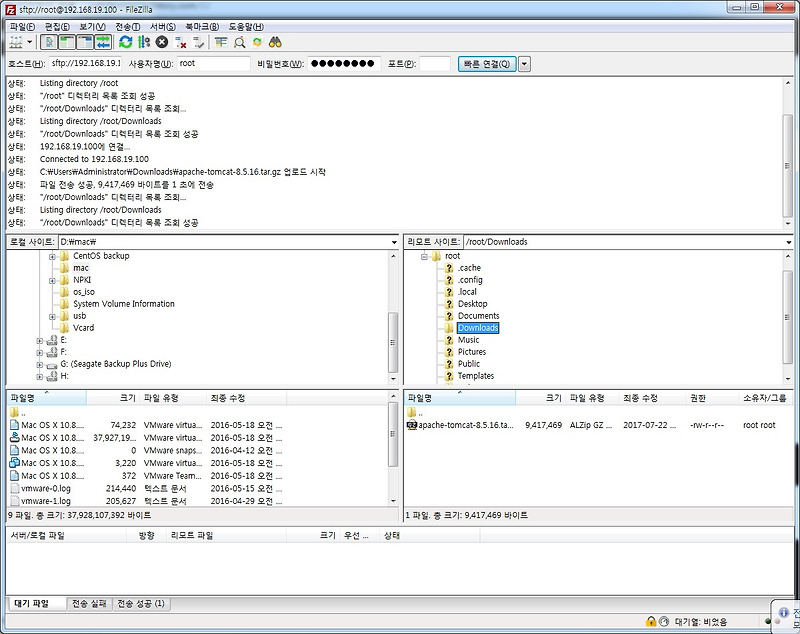Disconnect from the server

click(x=180, y=42)
